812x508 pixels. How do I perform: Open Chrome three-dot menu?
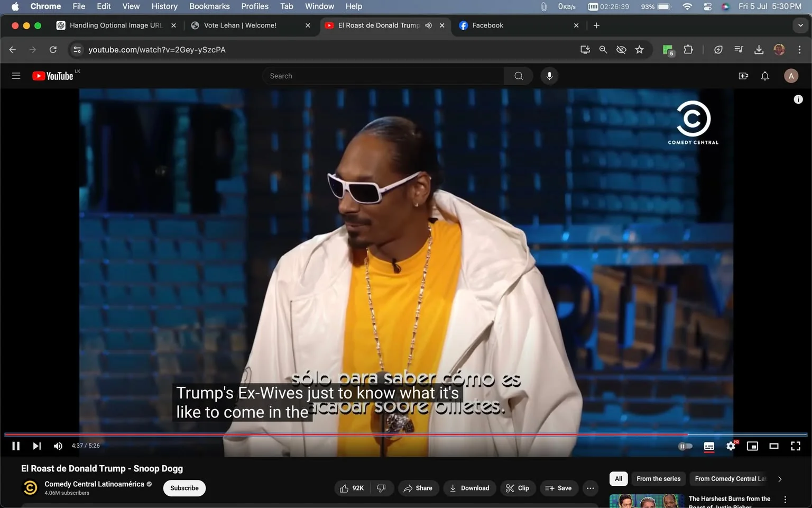pyautogui.click(x=799, y=49)
